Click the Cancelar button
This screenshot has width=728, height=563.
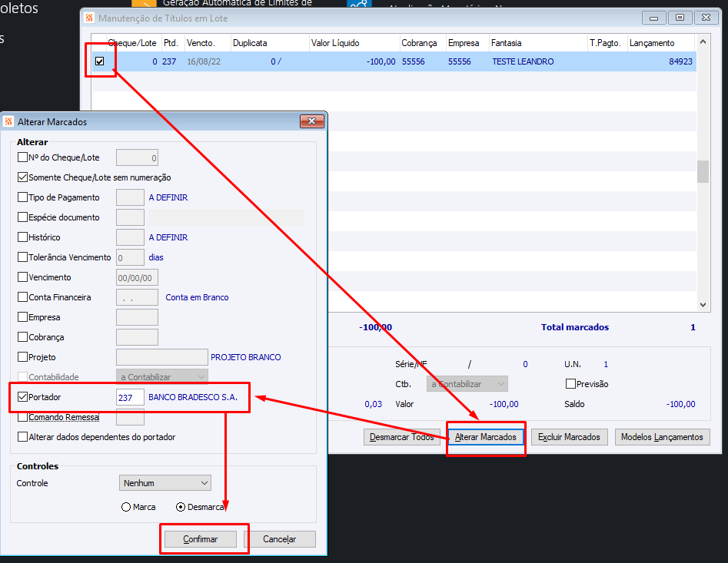[x=280, y=539]
